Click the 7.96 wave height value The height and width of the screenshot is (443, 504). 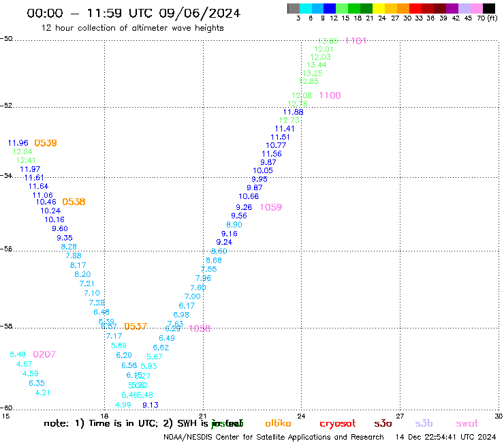(x=203, y=278)
